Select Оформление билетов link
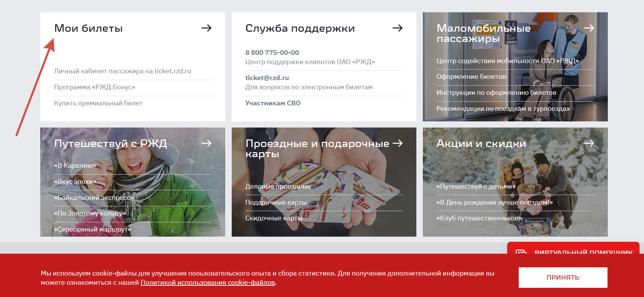Image resolution: width=644 pixels, height=297 pixels. point(471,76)
